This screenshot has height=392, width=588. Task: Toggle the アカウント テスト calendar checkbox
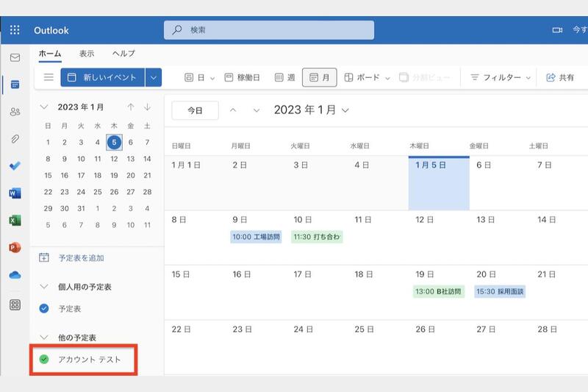point(44,359)
